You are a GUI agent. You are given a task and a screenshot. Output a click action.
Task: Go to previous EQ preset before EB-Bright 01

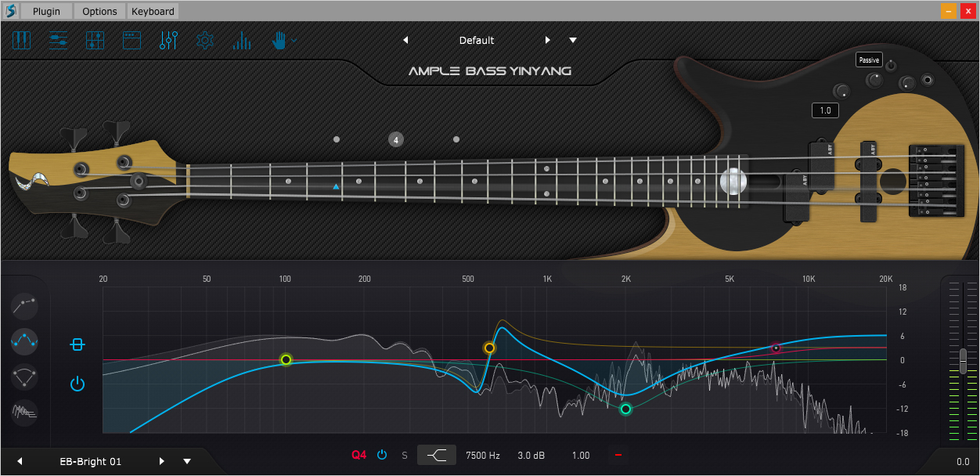click(20, 461)
